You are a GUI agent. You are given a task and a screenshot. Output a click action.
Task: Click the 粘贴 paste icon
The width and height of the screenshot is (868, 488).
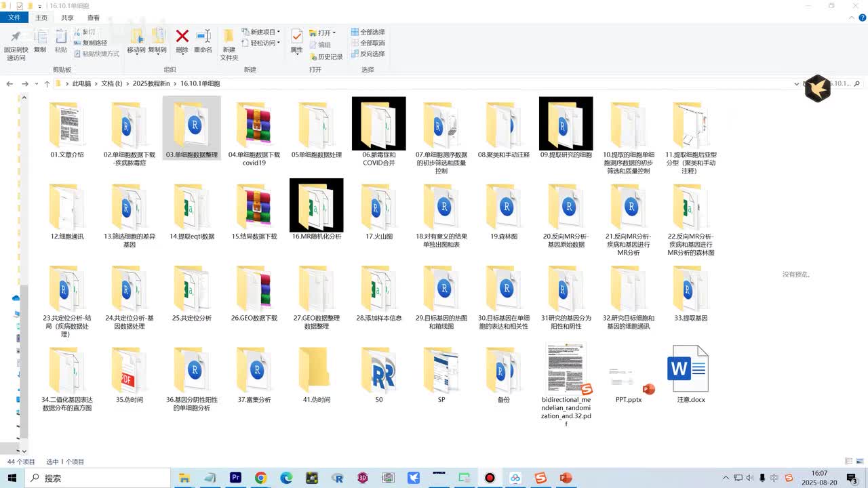point(61,37)
